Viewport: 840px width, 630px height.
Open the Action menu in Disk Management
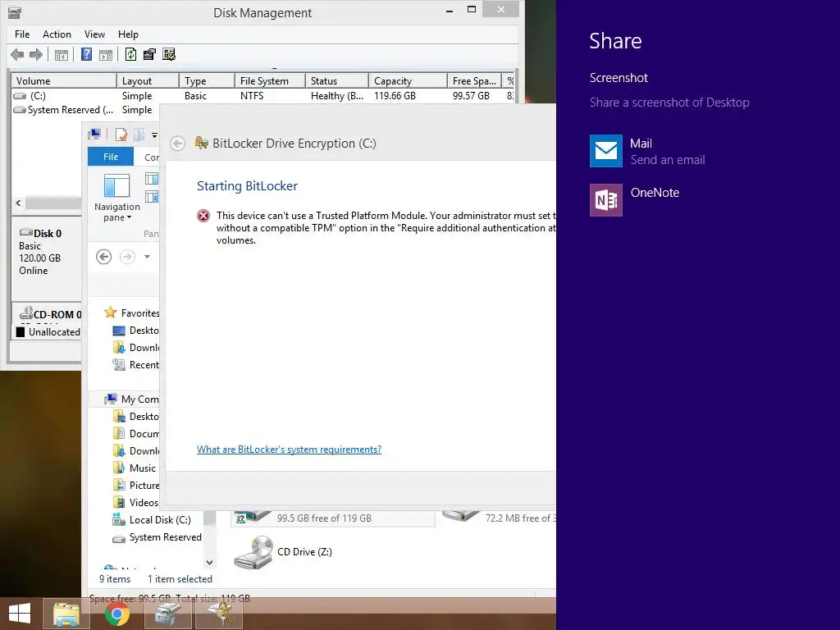pos(57,34)
